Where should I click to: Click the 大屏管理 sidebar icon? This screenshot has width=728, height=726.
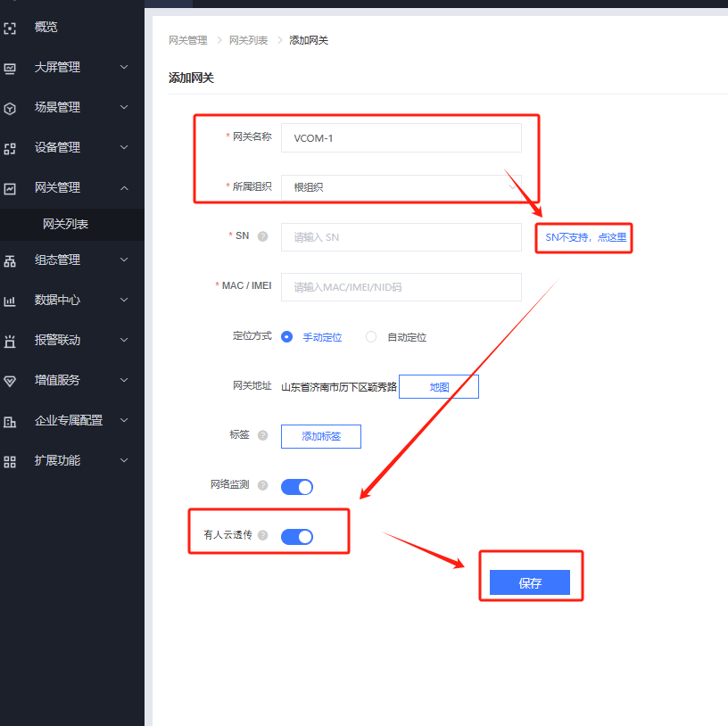coord(10,68)
